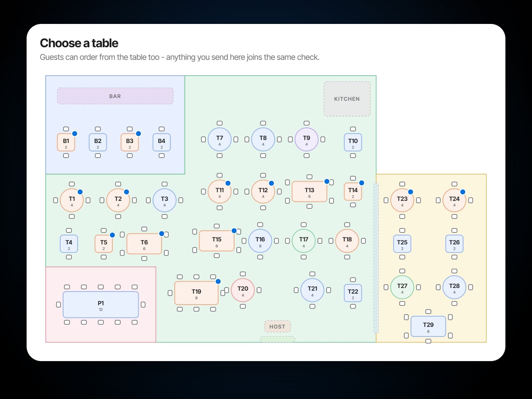Click the BAR counter label
This screenshot has width=532, height=399.
click(x=115, y=96)
